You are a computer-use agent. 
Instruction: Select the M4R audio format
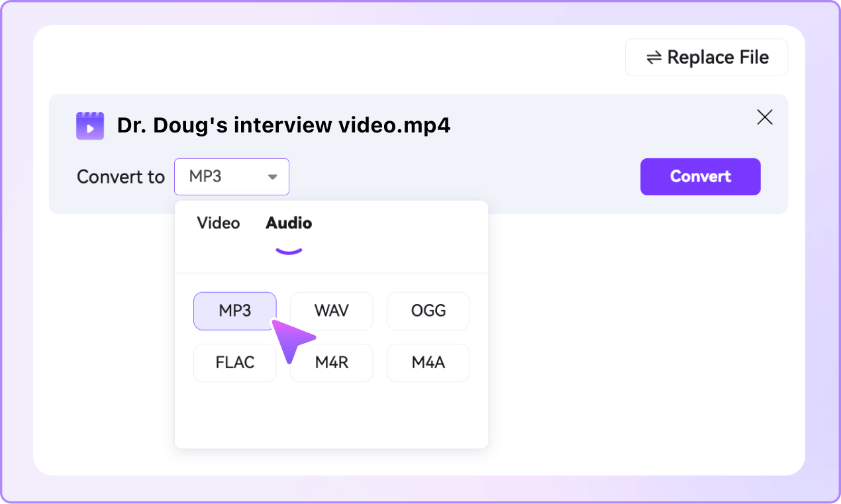pyautogui.click(x=331, y=362)
